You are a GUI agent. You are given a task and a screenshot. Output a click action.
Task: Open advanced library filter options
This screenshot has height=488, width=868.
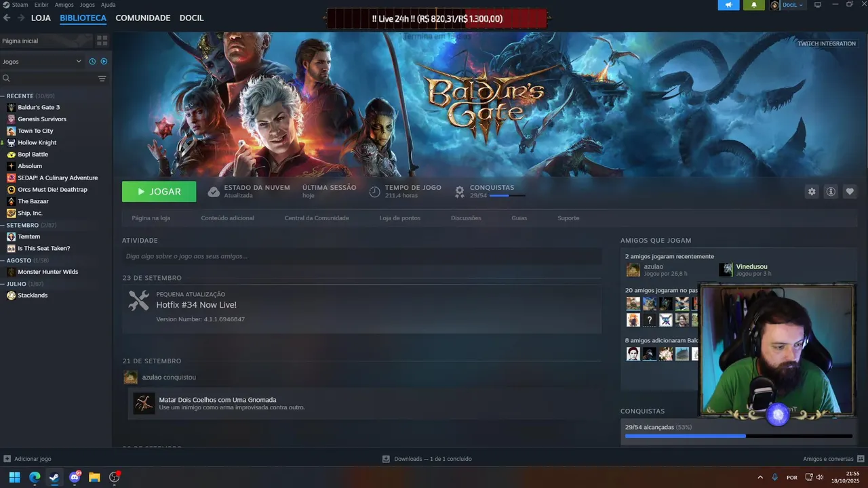click(102, 79)
